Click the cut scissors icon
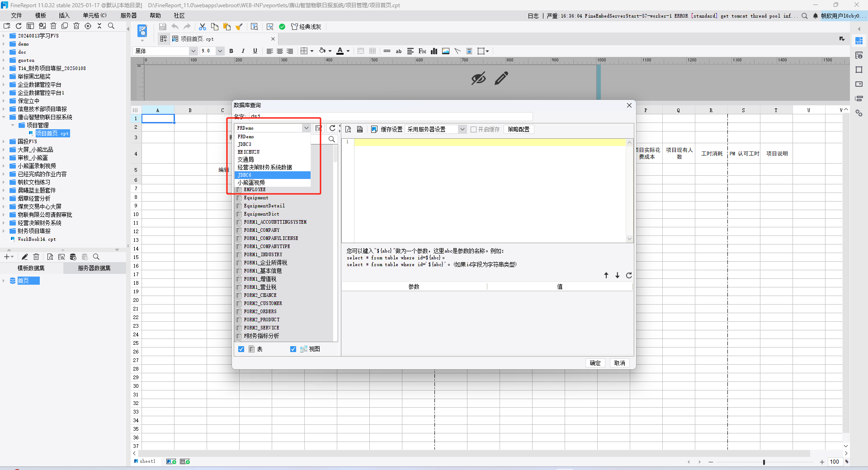The height and width of the screenshot is (470, 868). point(203,27)
